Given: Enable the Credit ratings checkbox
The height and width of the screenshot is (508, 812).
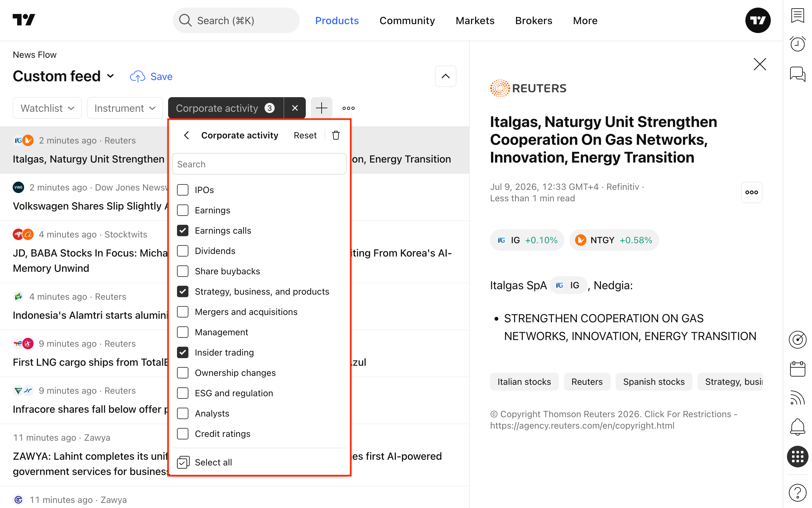Looking at the screenshot, I should pos(183,434).
